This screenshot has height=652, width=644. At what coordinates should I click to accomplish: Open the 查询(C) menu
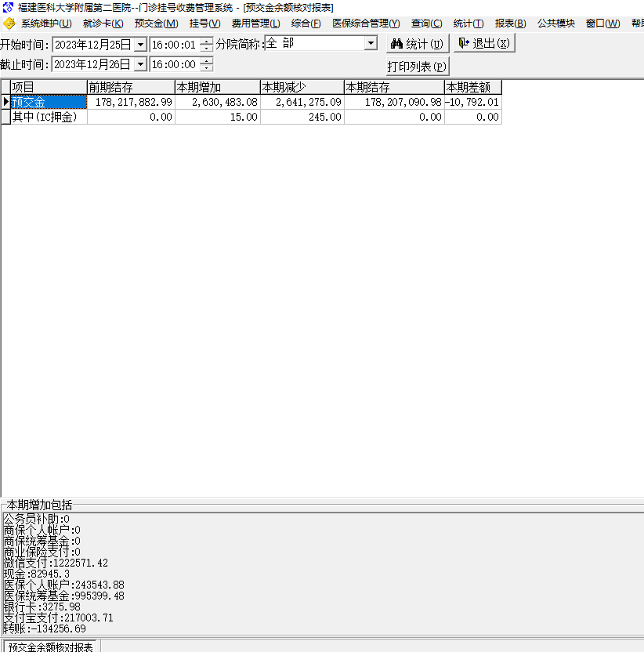pos(426,24)
